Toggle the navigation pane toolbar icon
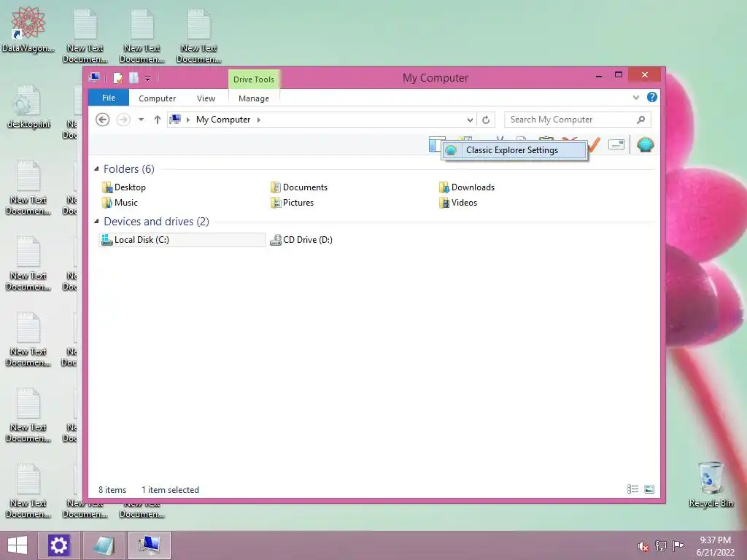 (x=434, y=144)
